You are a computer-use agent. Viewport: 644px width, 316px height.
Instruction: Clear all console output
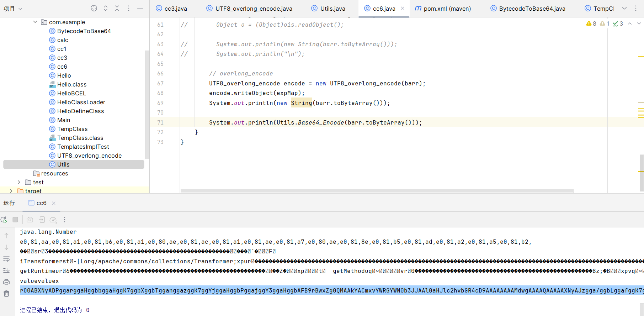click(6, 294)
